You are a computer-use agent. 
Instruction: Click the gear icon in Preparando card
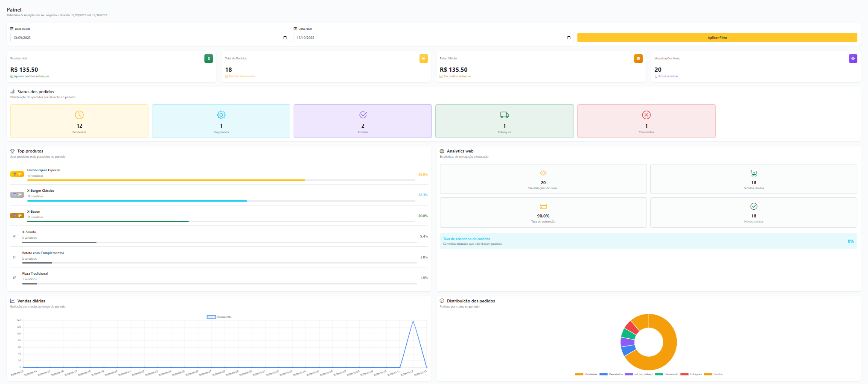tap(221, 115)
